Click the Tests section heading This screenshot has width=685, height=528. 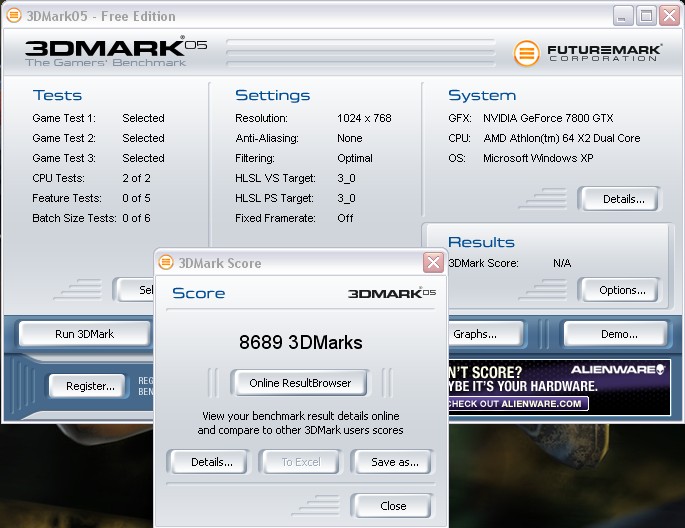[x=57, y=95]
